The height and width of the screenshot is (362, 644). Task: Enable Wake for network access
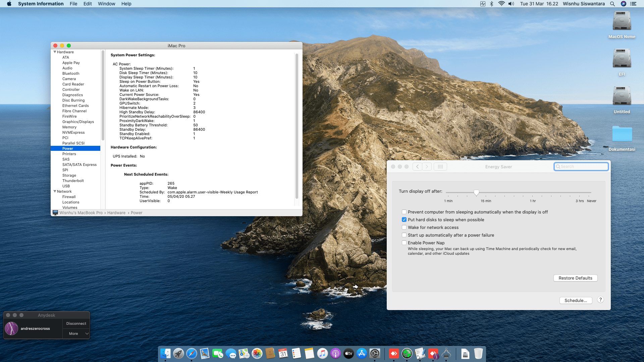404,227
